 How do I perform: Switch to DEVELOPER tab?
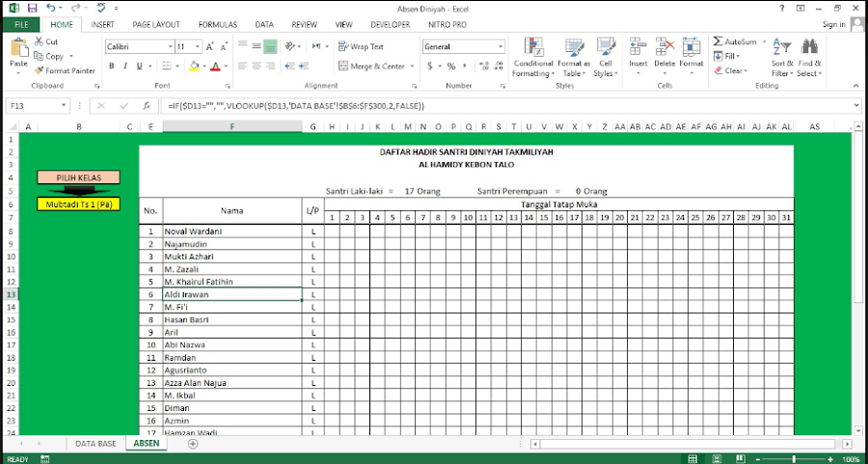click(391, 24)
